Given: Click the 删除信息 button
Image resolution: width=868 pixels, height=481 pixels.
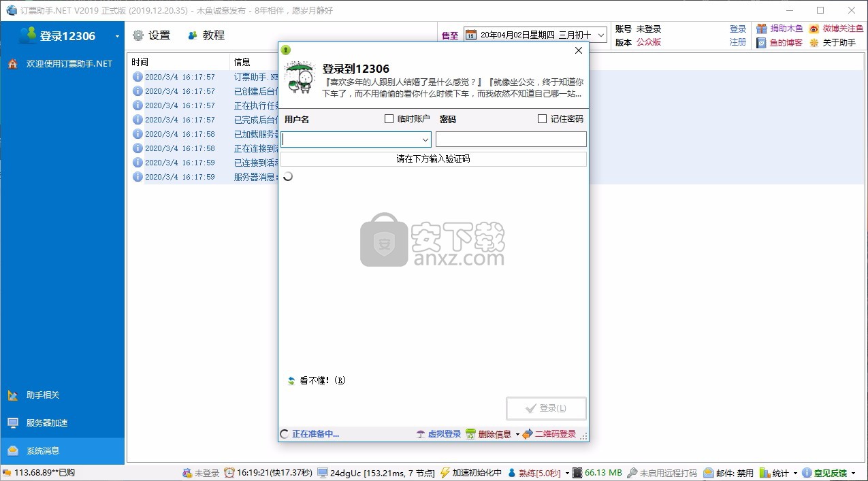Looking at the screenshot, I should point(489,434).
